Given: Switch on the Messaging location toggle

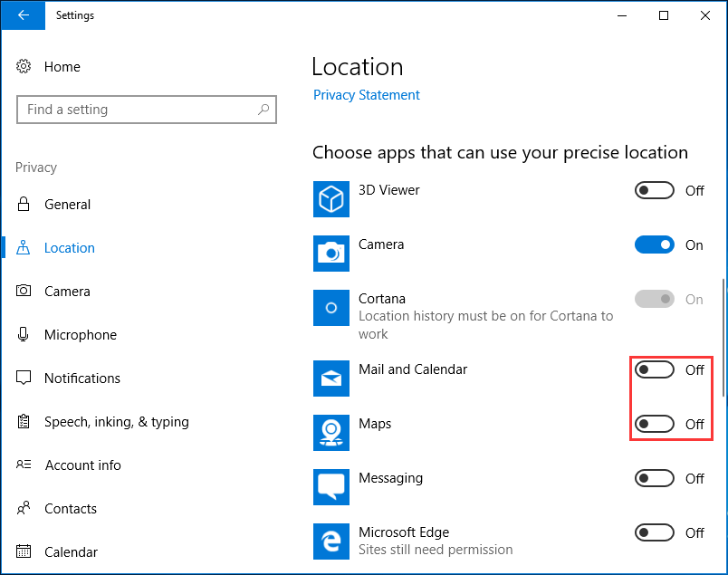Looking at the screenshot, I should point(654,478).
